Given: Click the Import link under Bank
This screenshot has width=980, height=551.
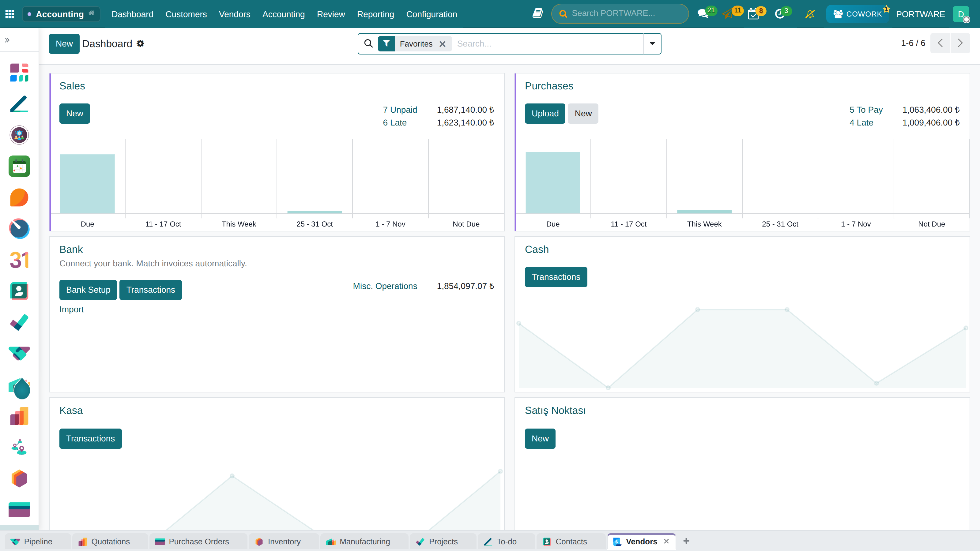Looking at the screenshot, I should coord(71,309).
